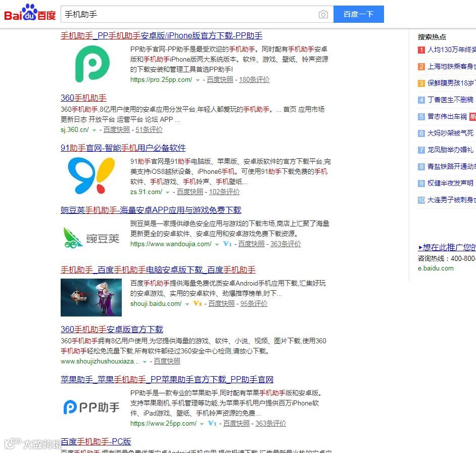The image size is (476, 453).
Task: Click hot search rank 6 badge
Action: click(x=421, y=133)
